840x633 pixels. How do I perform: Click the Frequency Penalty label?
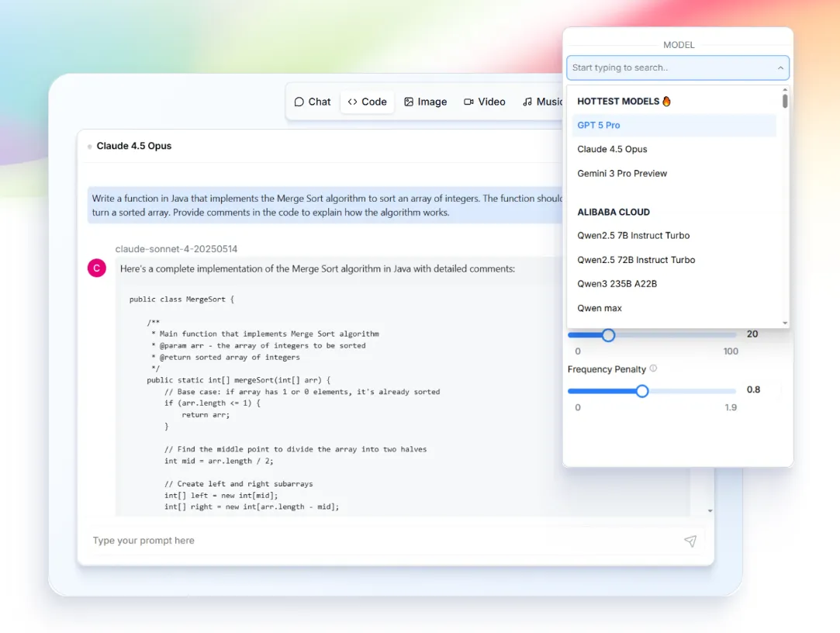tap(607, 369)
